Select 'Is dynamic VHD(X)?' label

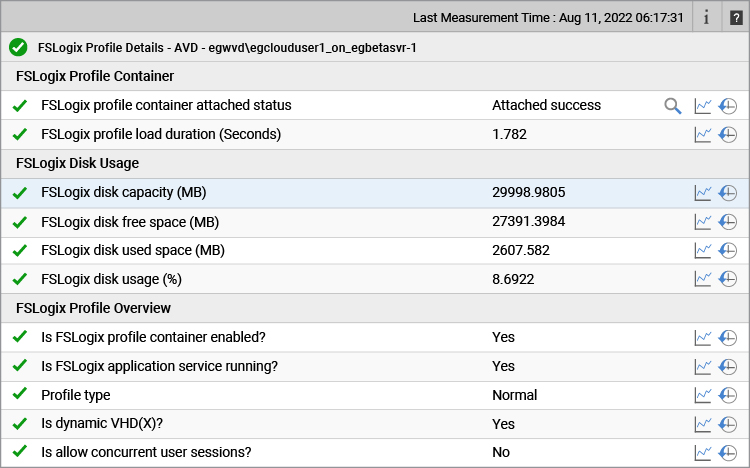102,423
